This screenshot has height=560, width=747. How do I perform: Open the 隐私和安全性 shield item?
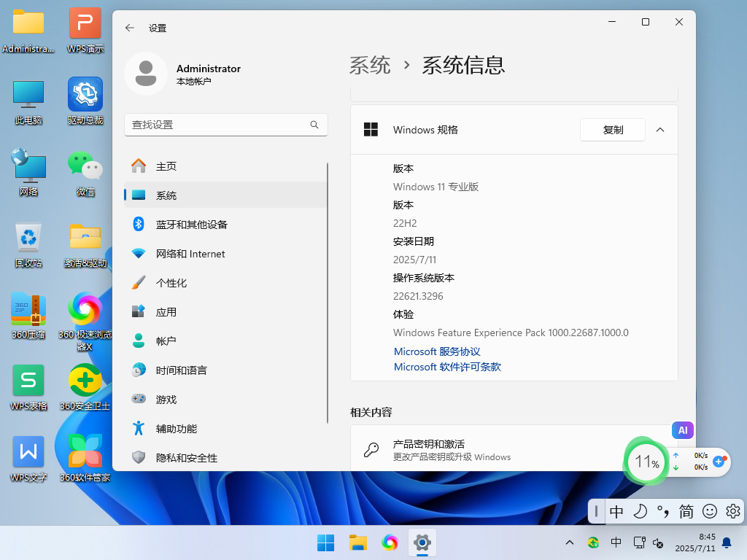point(225,458)
